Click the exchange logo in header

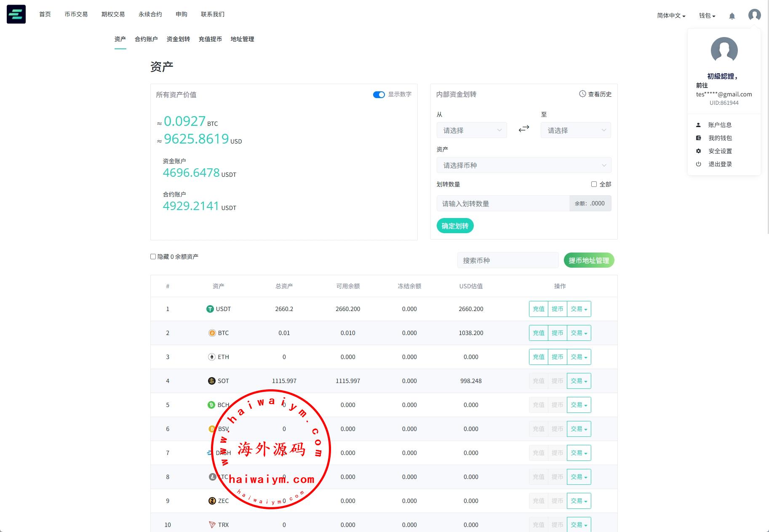coord(16,14)
